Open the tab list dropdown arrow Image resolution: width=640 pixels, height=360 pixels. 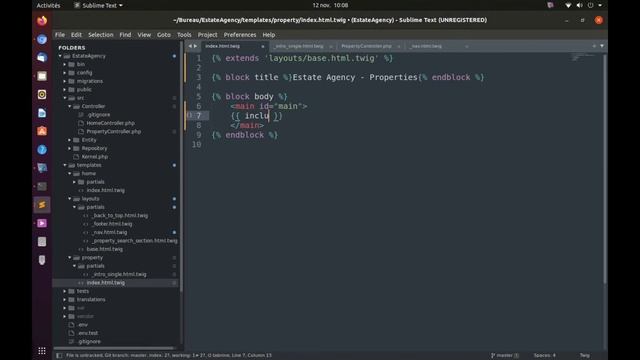pyautogui.click(x=602, y=46)
